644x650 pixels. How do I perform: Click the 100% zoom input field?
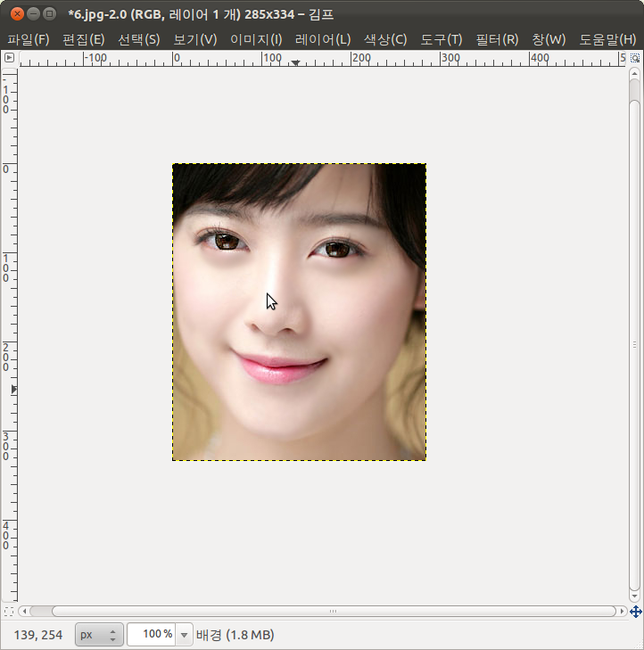(x=152, y=634)
